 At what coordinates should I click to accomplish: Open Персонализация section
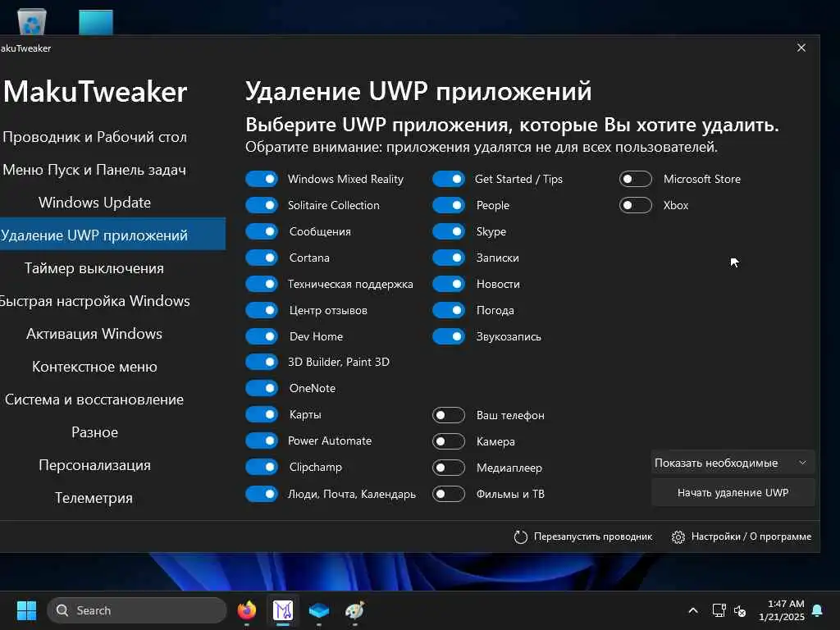tap(95, 465)
